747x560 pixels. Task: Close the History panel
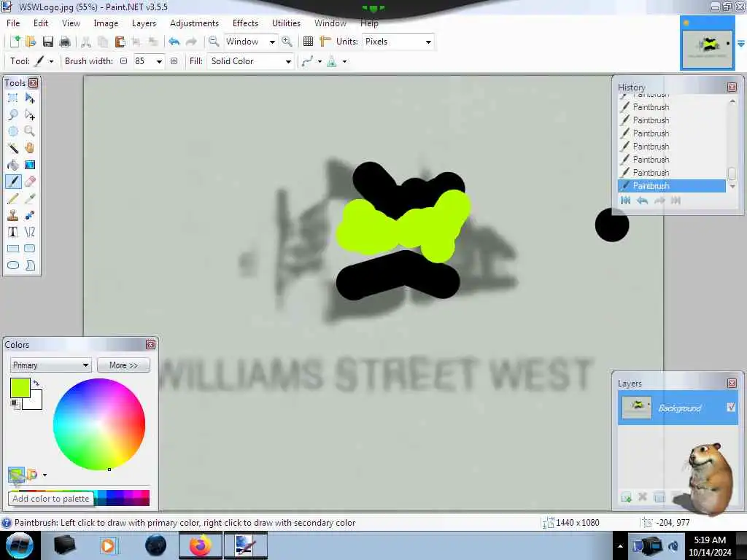click(x=732, y=87)
